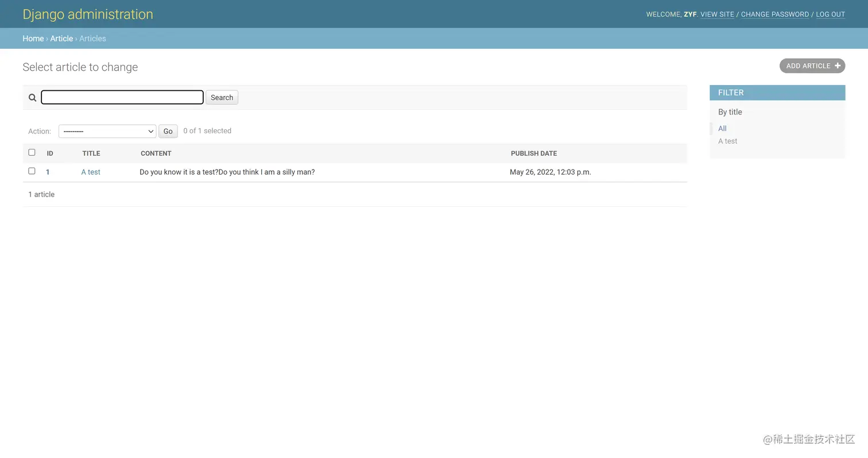The height and width of the screenshot is (458, 868).
Task: Sort the table by Publish Date column
Action: 534,153
